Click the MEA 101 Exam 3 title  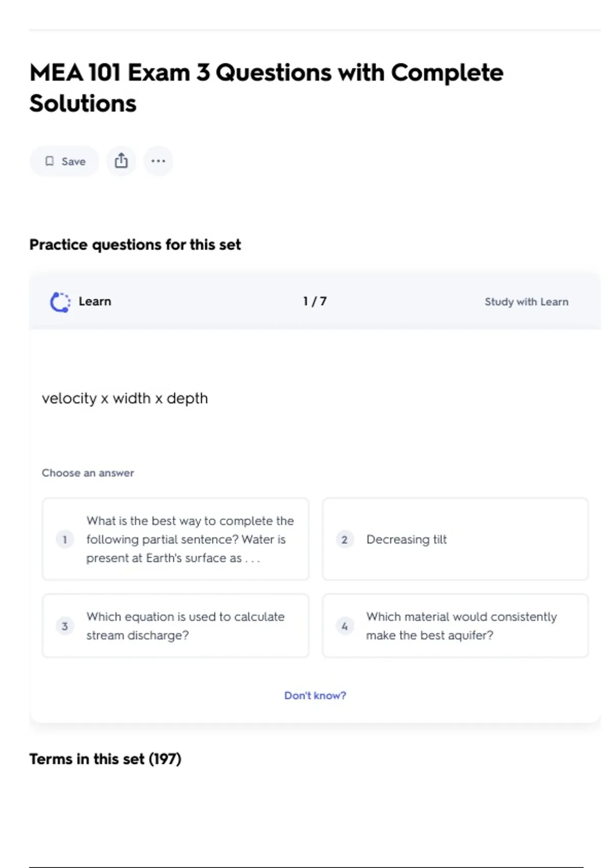(266, 88)
